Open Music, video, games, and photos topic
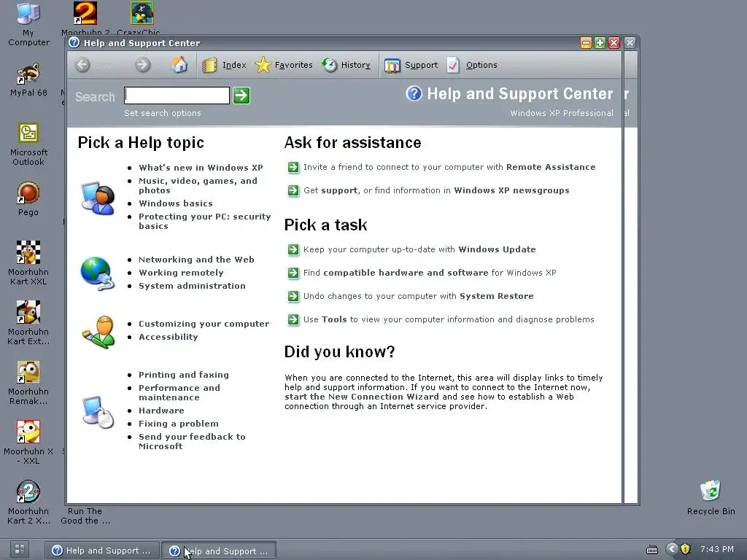 click(x=198, y=185)
